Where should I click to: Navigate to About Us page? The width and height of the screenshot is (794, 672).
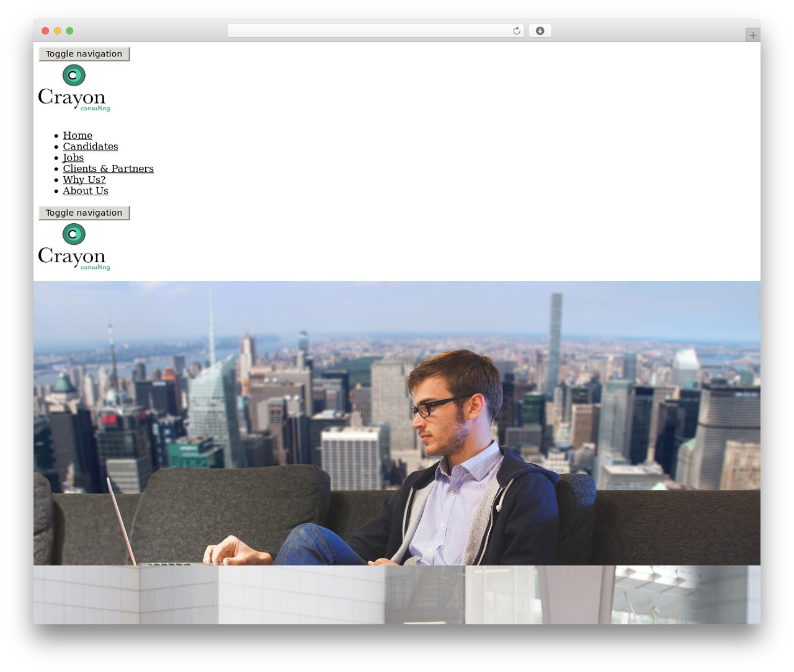coord(86,191)
